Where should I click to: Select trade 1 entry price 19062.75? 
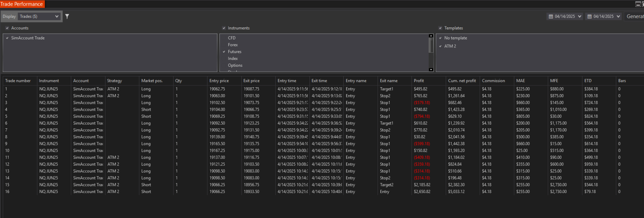(217, 89)
